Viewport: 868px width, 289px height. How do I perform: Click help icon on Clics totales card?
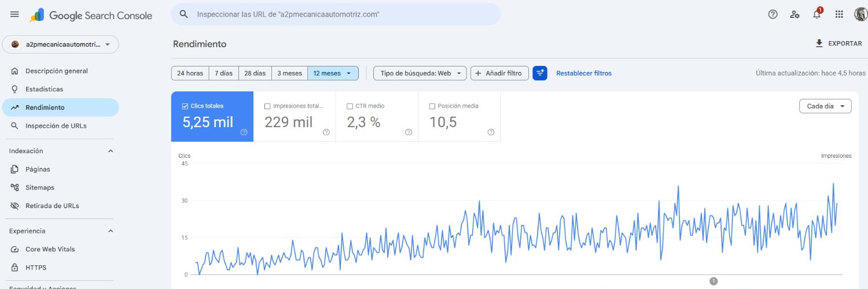tap(244, 132)
